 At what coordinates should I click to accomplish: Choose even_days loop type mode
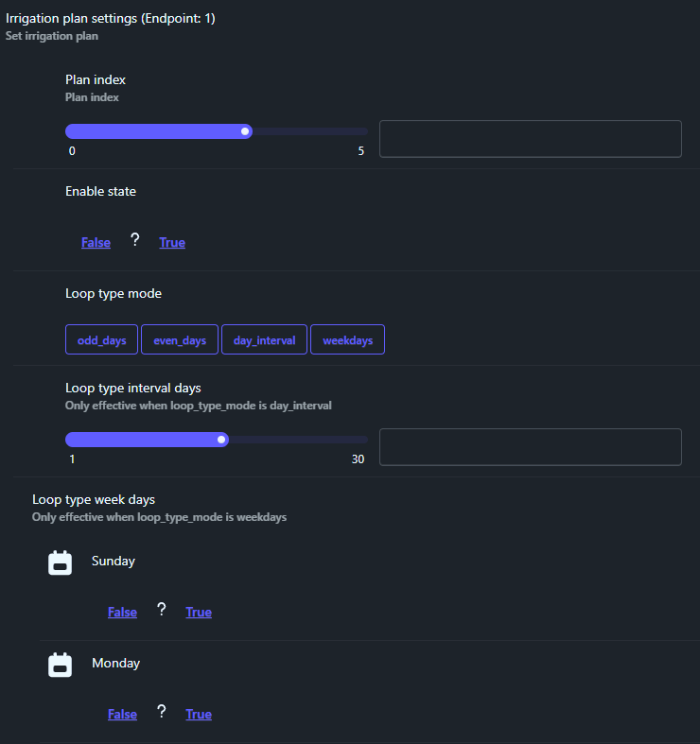coord(180,339)
